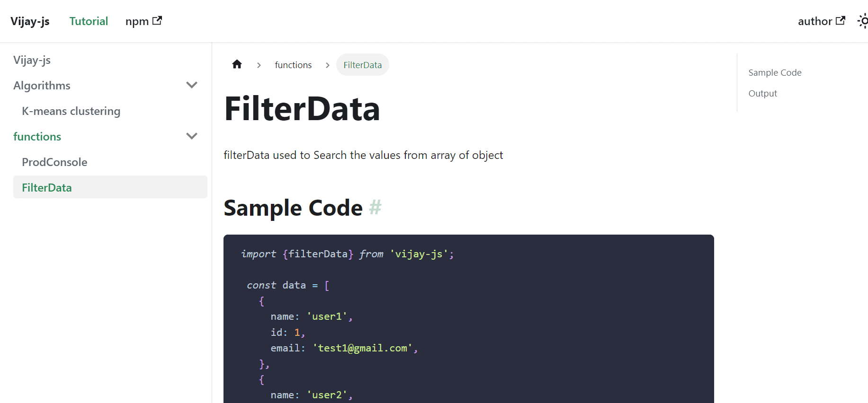Click the Vijay-js brand title in navbar
This screenshot has width=868, height=403.
tap(30, 21)
